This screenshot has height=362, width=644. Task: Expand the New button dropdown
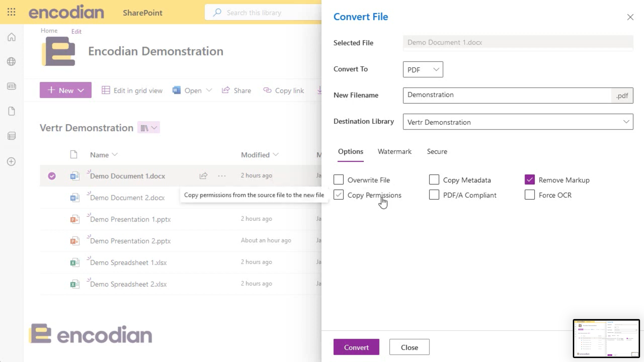(81, 90)
